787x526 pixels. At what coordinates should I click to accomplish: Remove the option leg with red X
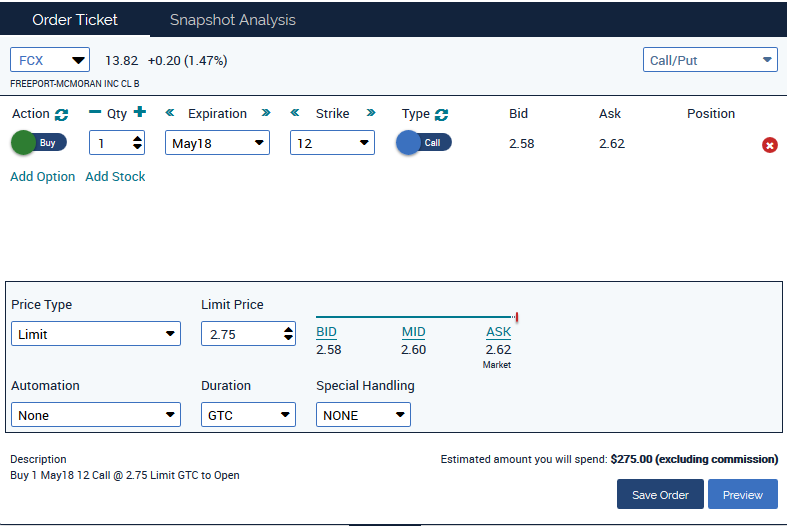click(x=770, y=145)
